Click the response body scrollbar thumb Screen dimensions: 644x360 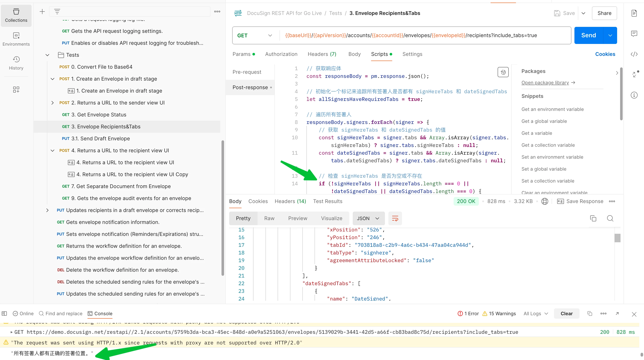(x=617, y=238)
